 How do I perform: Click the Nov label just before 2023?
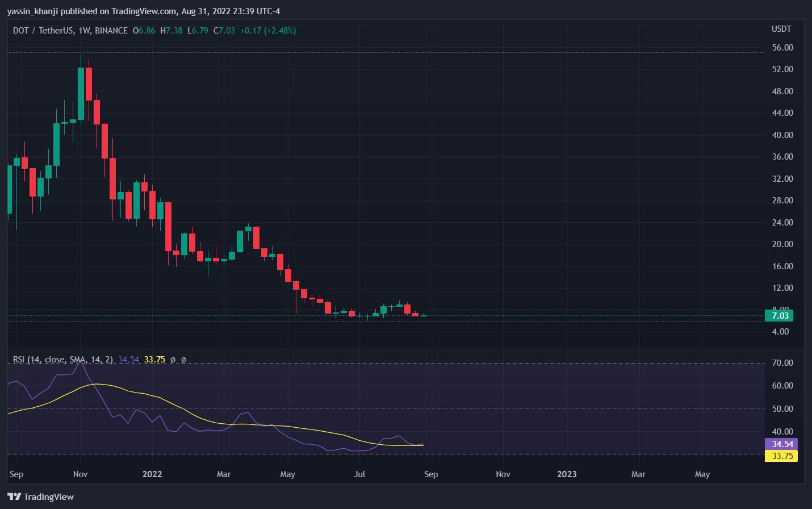pyautogui.click(x=503, y=474)
